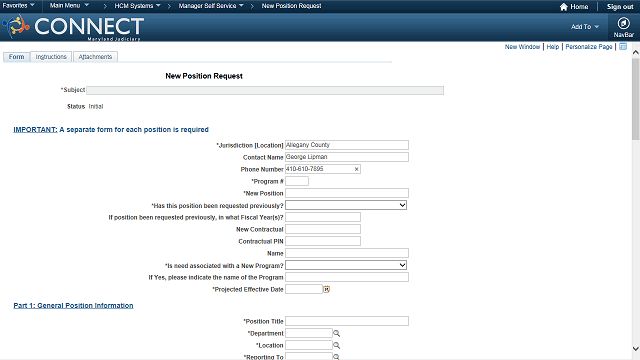Click into the Position Title input field
Image resolution: width=640 pixels, height=360 pixels.
tap(347, 321)
